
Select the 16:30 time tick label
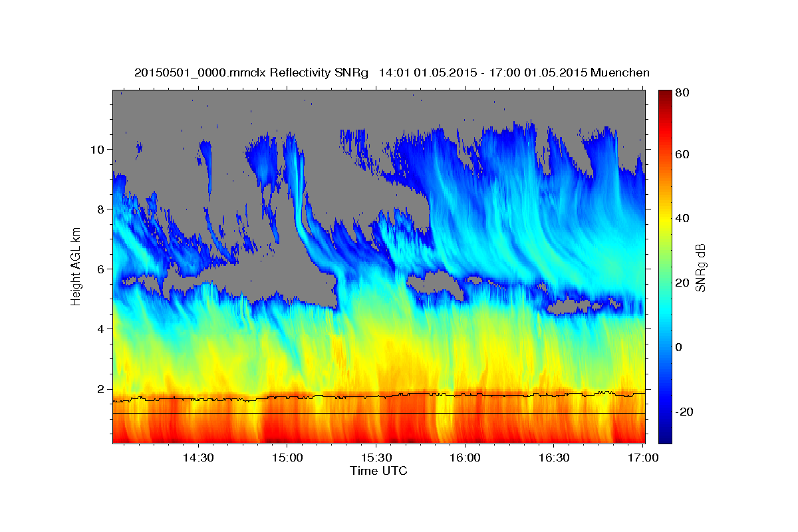[x=554, y=458]
